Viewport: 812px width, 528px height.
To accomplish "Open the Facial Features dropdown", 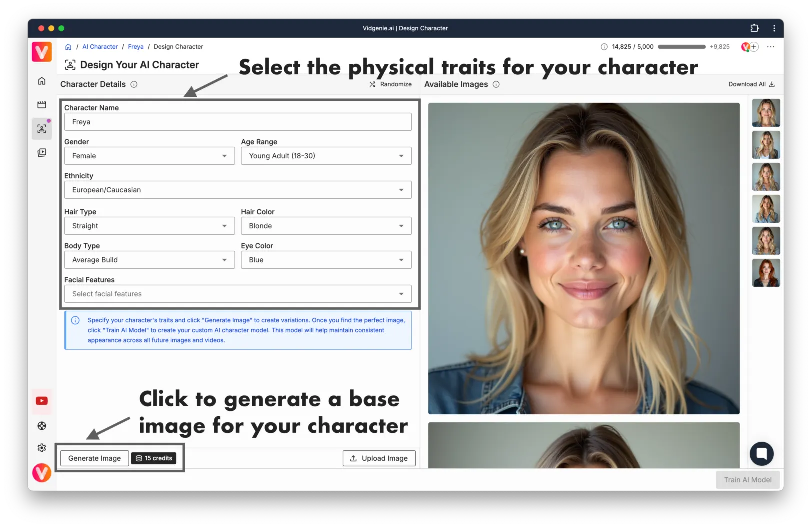I will 238,294.
